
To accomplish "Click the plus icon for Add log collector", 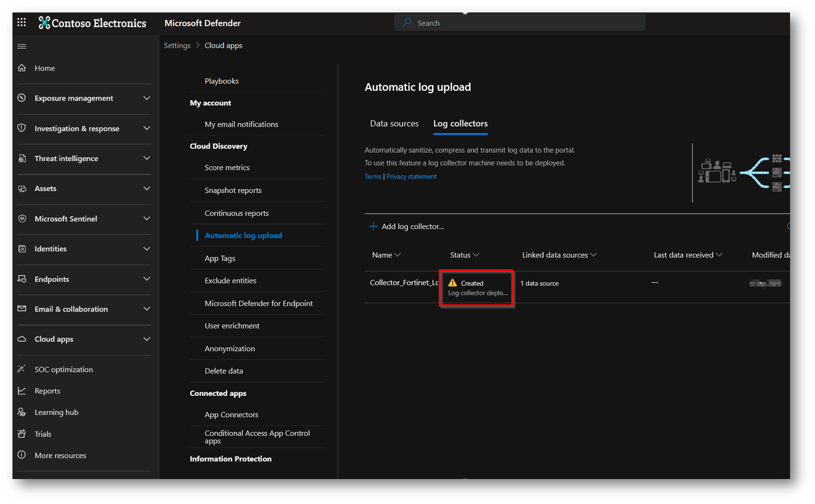I will pos(373,226).
